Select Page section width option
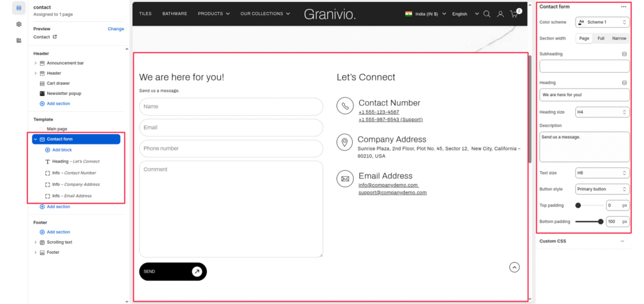 pos(584,38)
